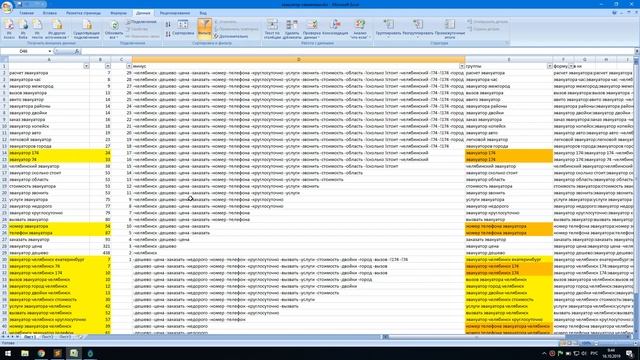
Task: Click the Select All corner box
Action: [x=4, y=60]
